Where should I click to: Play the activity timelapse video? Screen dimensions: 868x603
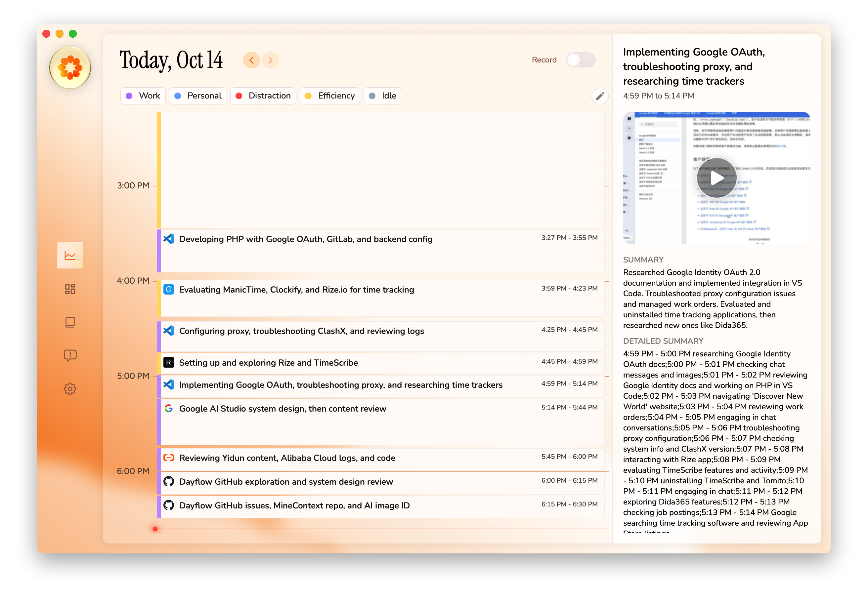716,178
